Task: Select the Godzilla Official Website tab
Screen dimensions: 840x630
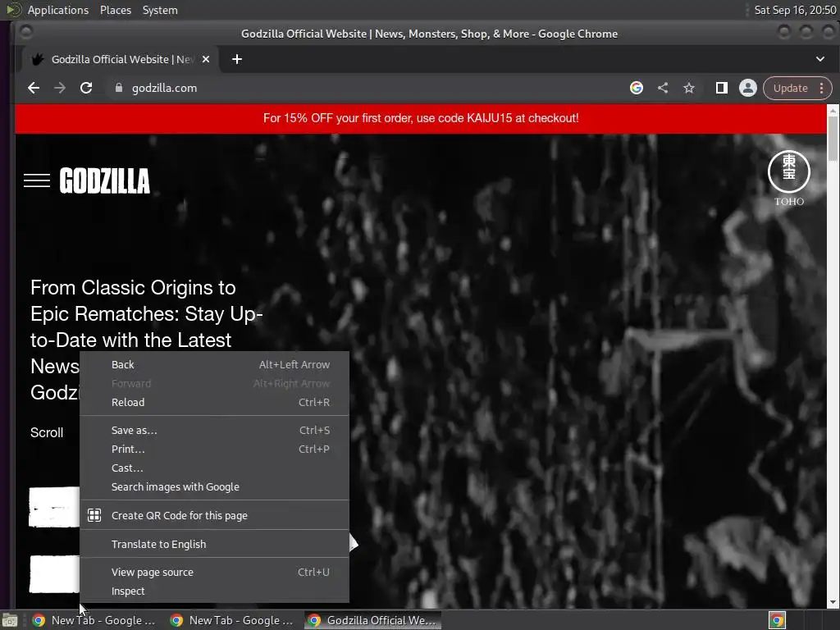Action: coord(121,59)
